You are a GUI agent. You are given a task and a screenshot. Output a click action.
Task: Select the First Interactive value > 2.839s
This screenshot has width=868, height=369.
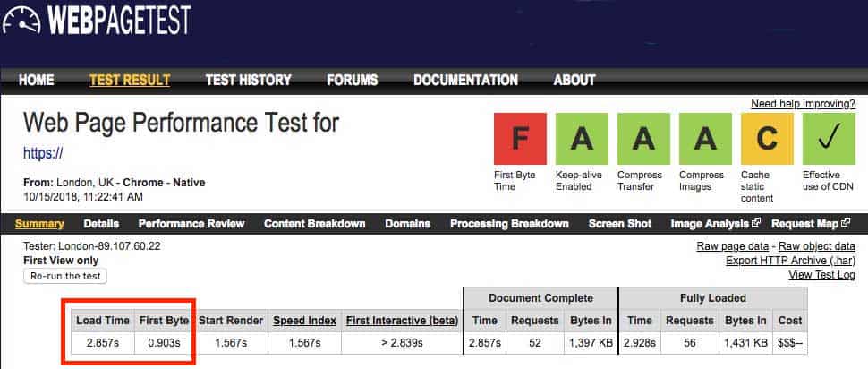pos(403,343)
